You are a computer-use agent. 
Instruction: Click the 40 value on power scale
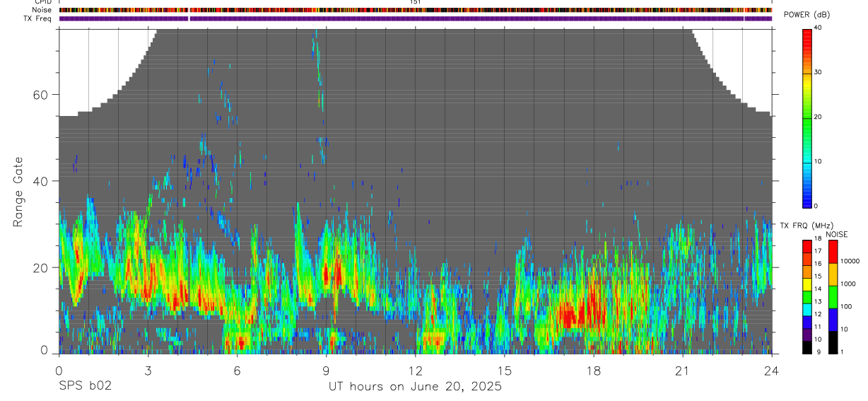[819, 28]
